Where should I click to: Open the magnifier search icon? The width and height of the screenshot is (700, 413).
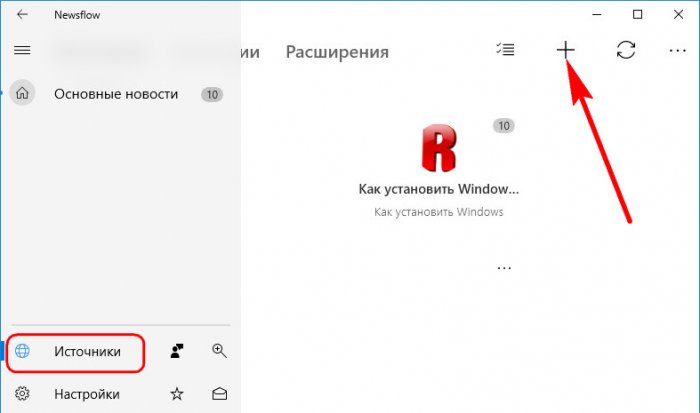tap(219, 351)
